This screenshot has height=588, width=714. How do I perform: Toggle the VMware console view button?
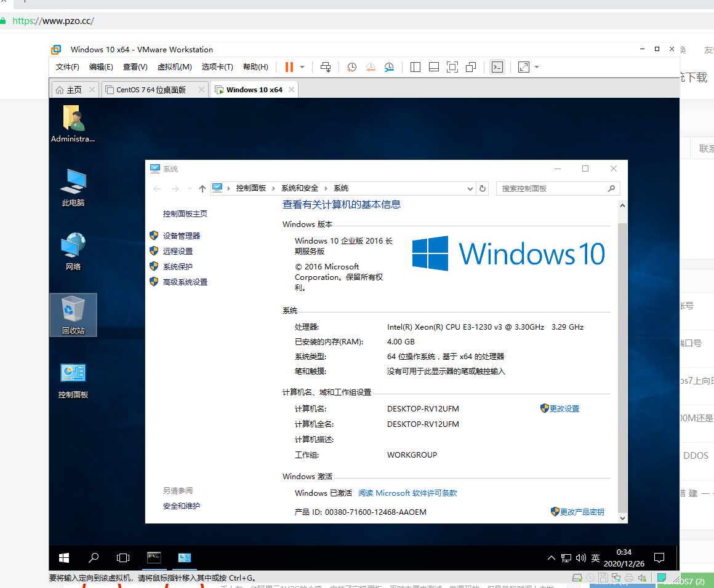[x=497, y=66]
